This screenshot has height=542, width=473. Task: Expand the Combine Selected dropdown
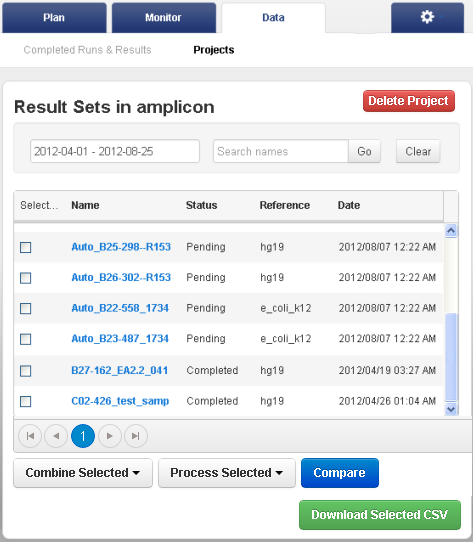point(83,473)
